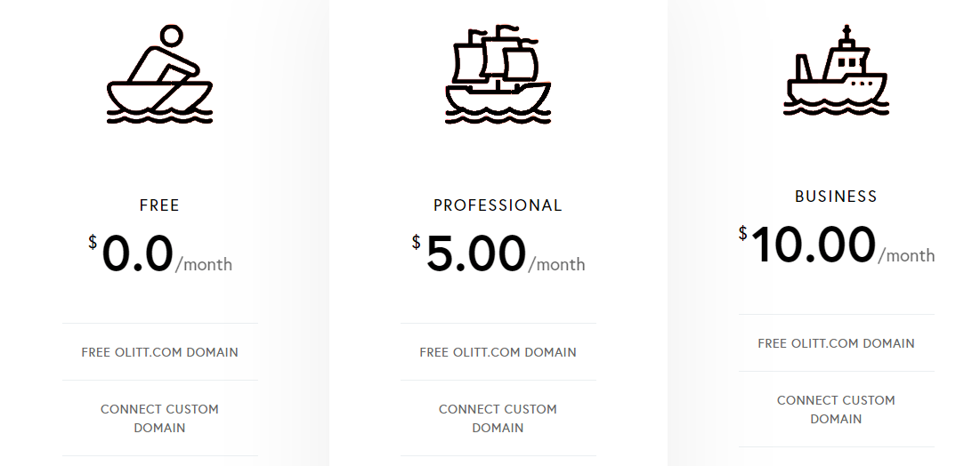Click Free Olitt.com Domain in Business plan
The image size is (980, 466).
pyautogui.click(x=836, y=343)
